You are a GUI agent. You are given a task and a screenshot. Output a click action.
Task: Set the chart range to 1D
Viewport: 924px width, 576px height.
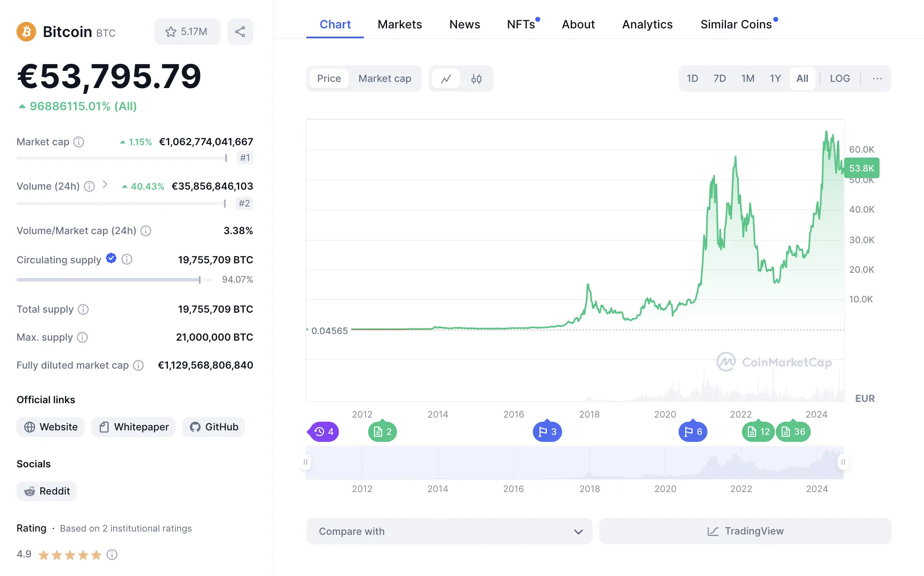pos(692,79)
